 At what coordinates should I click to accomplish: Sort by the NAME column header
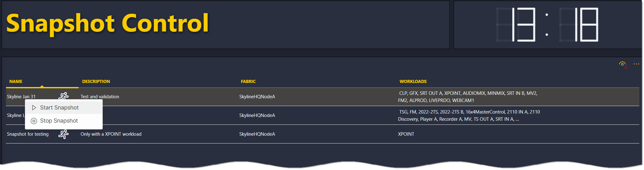click(16, 81)
